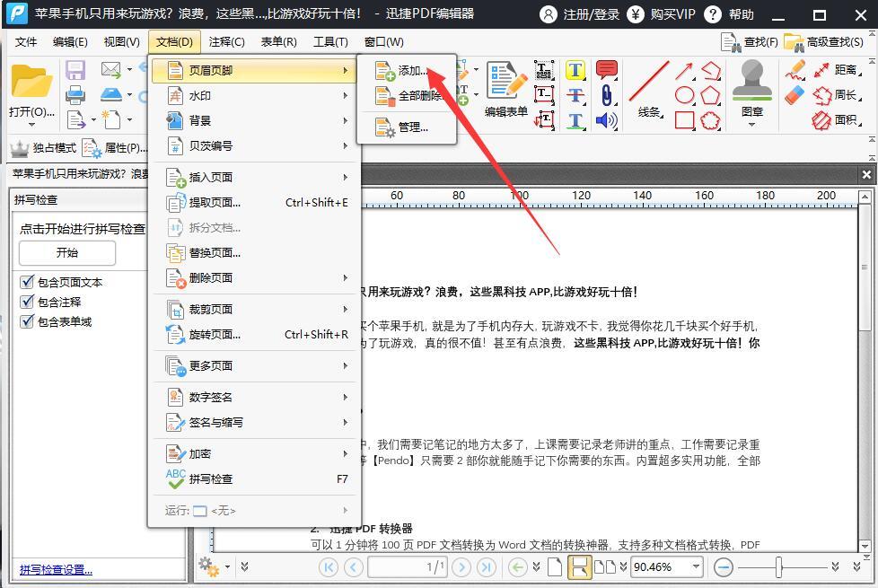Select the 面积 area measure tool
Viewport: 878px width, 588px height.
pos(837,119)
